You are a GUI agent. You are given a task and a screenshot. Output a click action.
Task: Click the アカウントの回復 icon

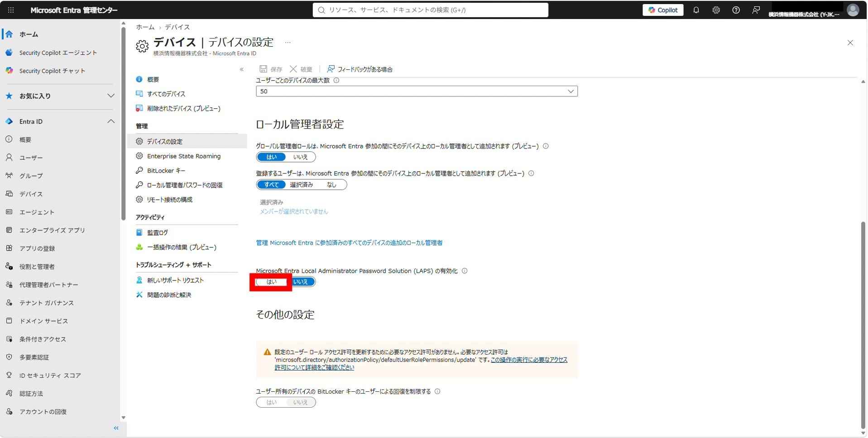(9, 411)
